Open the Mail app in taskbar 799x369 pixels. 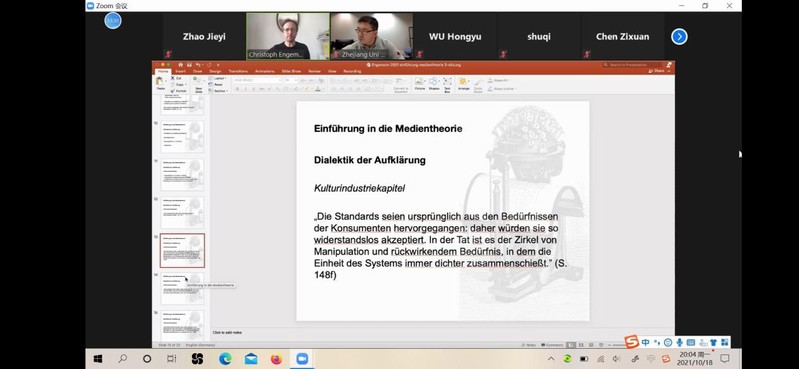click(251, 359)
